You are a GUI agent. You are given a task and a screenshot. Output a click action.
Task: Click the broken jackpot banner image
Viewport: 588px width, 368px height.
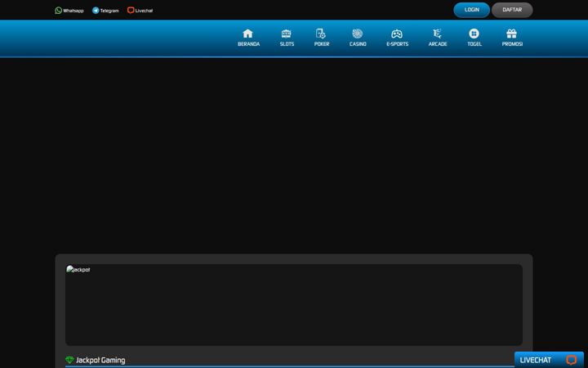click(294, 305)
